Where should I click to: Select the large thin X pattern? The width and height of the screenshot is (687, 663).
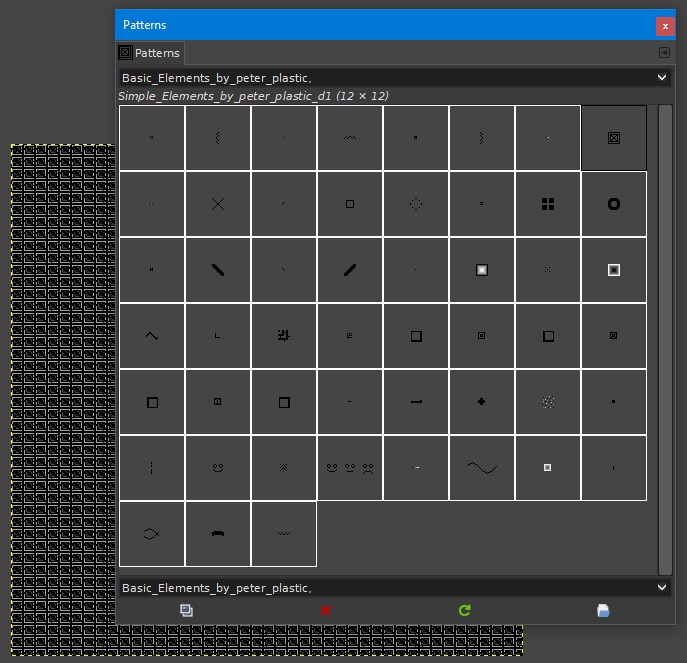pyautogui.click(x=218, y=204)
